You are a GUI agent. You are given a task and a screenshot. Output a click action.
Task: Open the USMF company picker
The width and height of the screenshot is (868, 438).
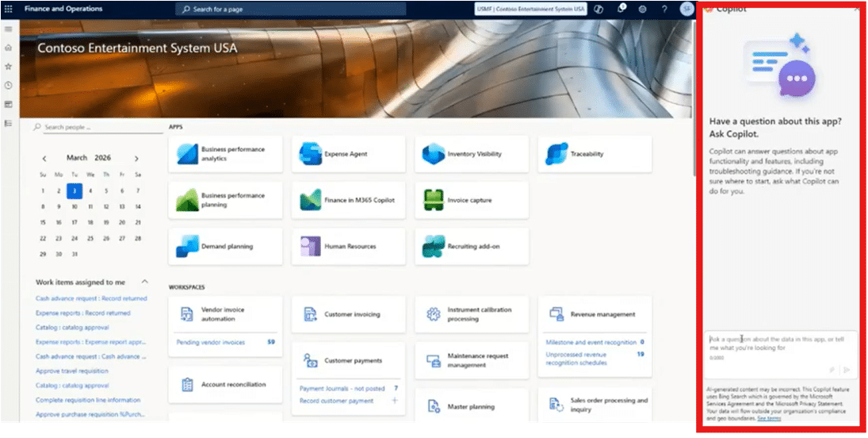531,9
